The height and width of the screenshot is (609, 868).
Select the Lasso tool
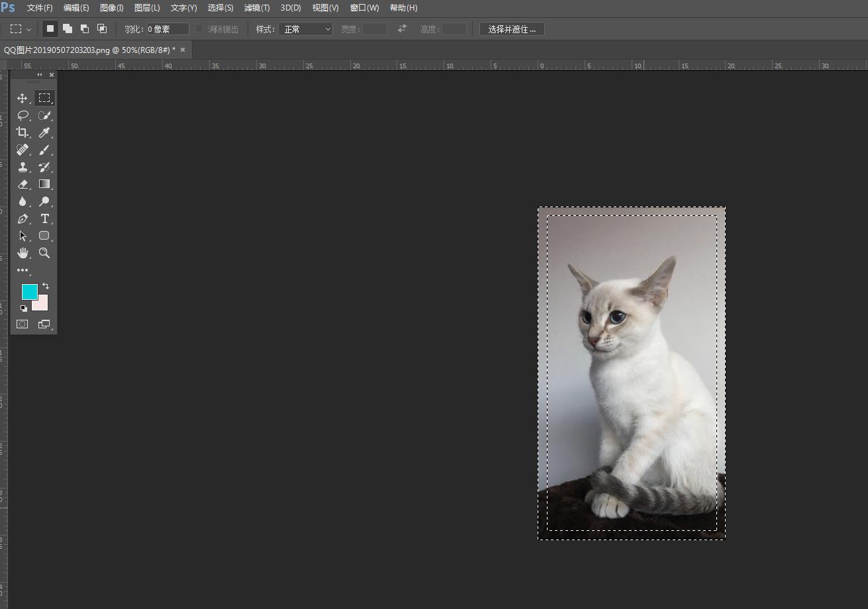23,115
